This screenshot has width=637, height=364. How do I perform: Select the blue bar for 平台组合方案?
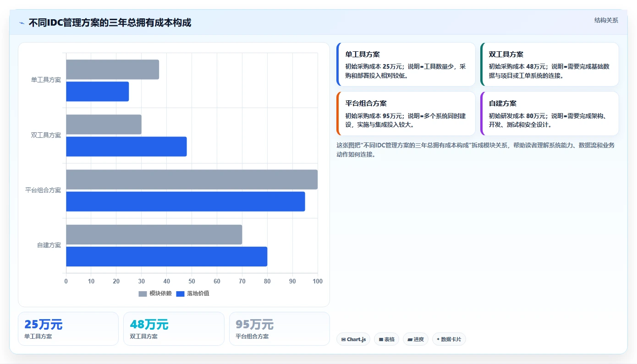(x=186, y=201)
